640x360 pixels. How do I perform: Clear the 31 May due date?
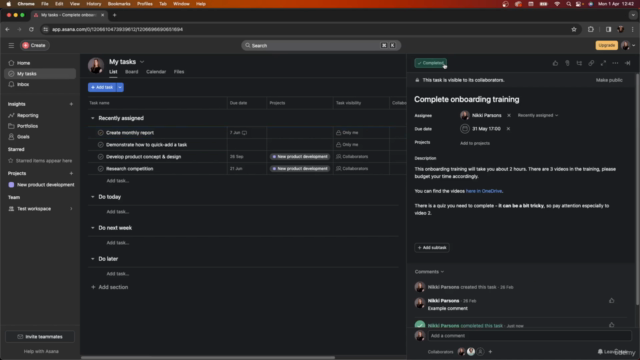pos(508,129)
